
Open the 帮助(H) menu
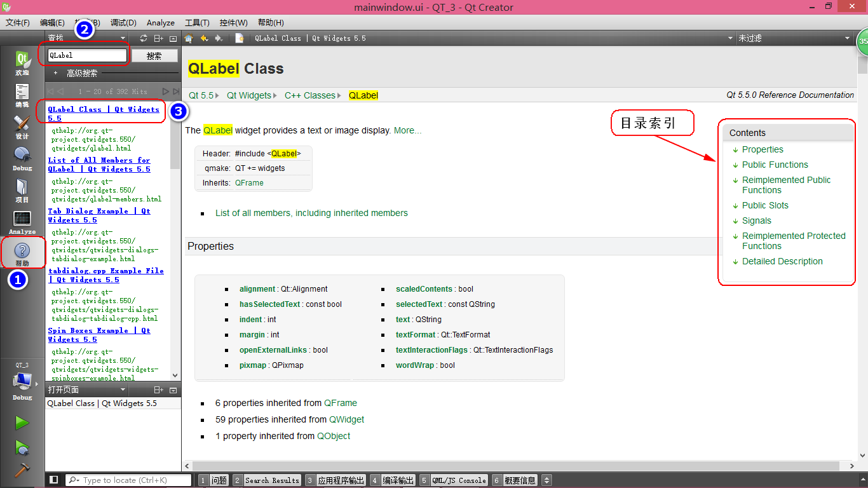[x=271, y=22]
